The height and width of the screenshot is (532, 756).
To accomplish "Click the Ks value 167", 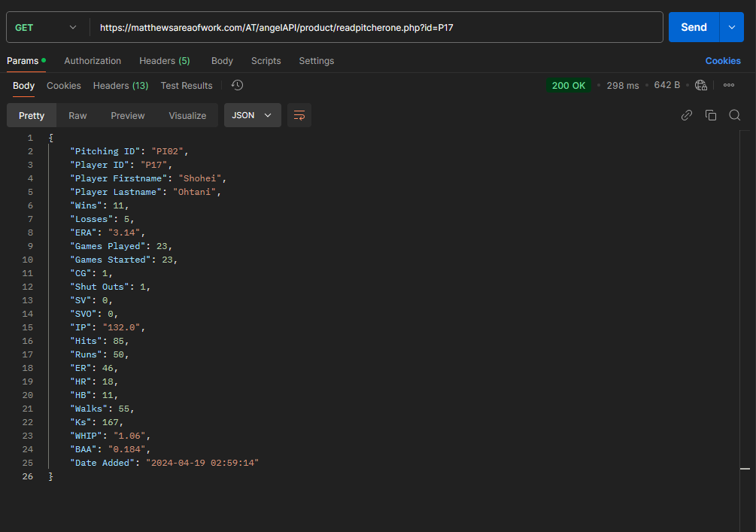I will pos(111,422).
